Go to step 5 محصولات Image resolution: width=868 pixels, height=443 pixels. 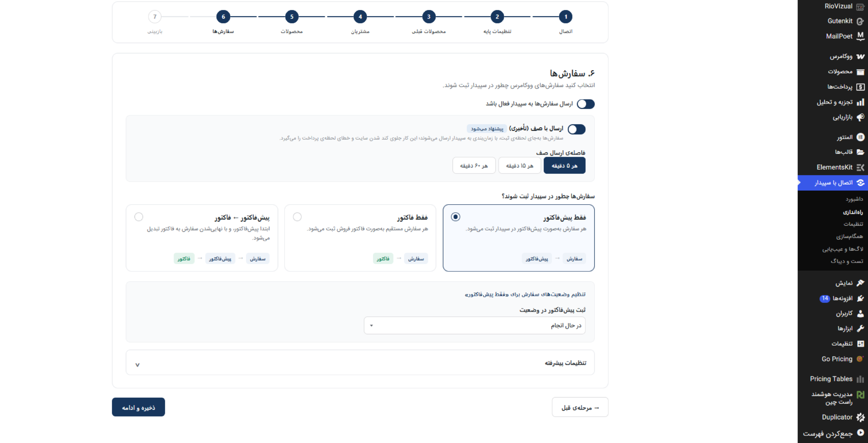coord(292,17)
